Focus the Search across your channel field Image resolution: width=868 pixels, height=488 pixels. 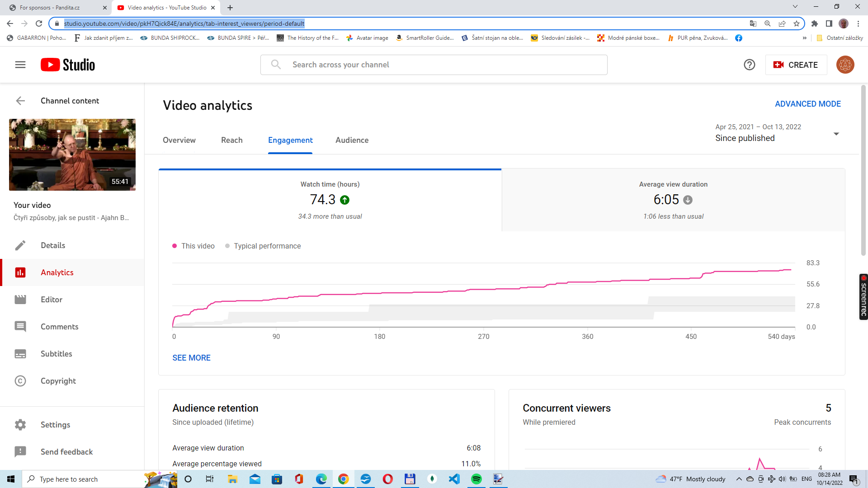[434, 65]
